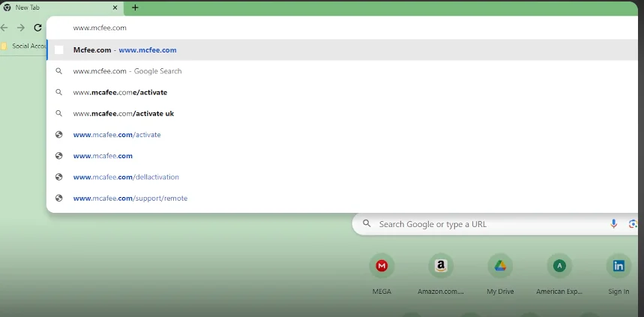The width and height of the screenshot is (644, 317).
Task: Choose www.mcfee.com - Google Search suggestion
Action: pos(342,71)
